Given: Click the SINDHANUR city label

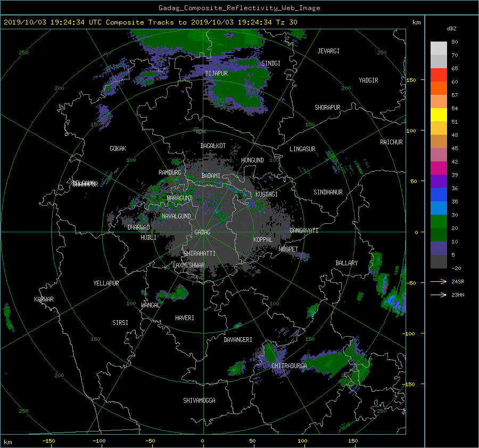Looking at the screenshot, I should [x=328, y=192].
